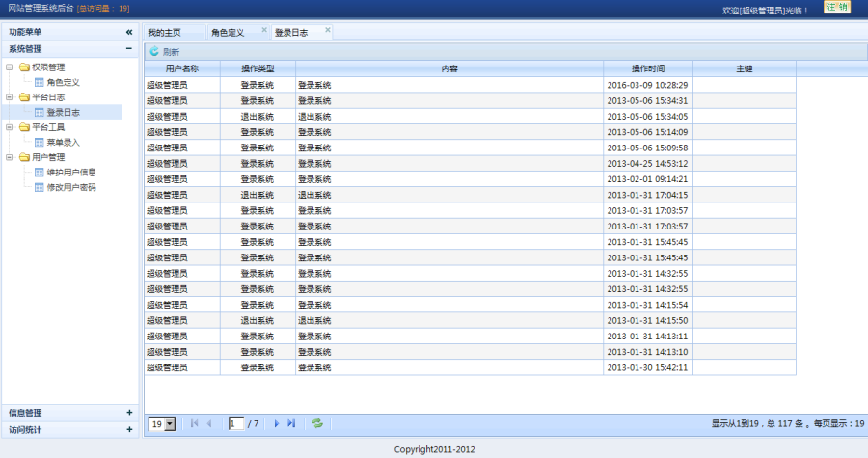This screenshot has height=458, width=868.
Task: Sort by 操作时间 column header
Action: pyautogui.click(x=648, y=68)
